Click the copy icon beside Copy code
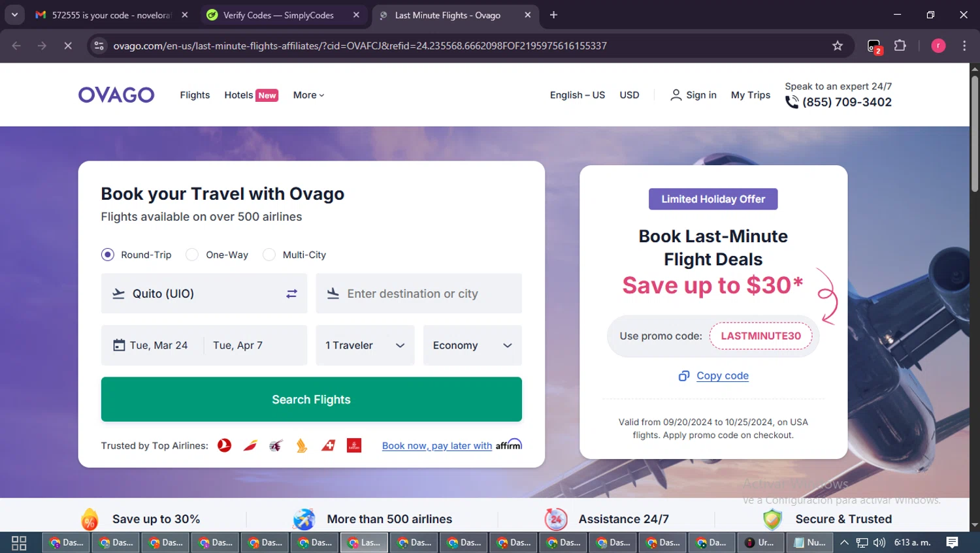The image size is (980, 553). pos(684,375)
